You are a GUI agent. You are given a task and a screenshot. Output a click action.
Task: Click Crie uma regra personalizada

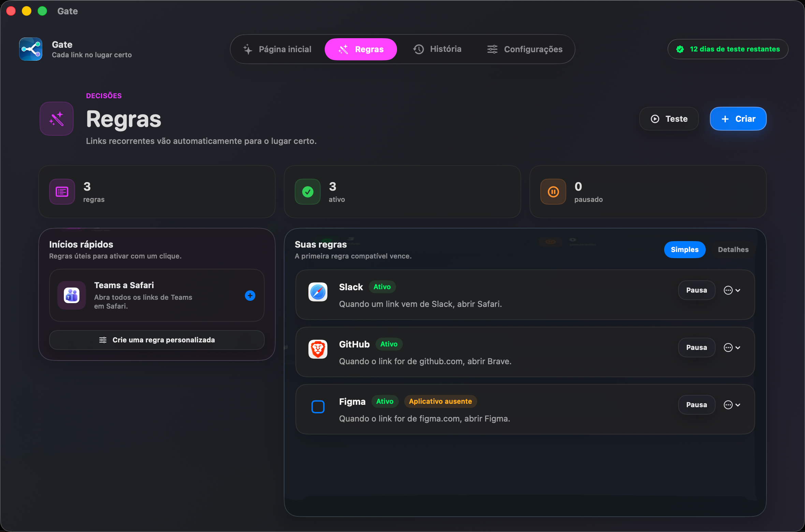coord(157,340)
